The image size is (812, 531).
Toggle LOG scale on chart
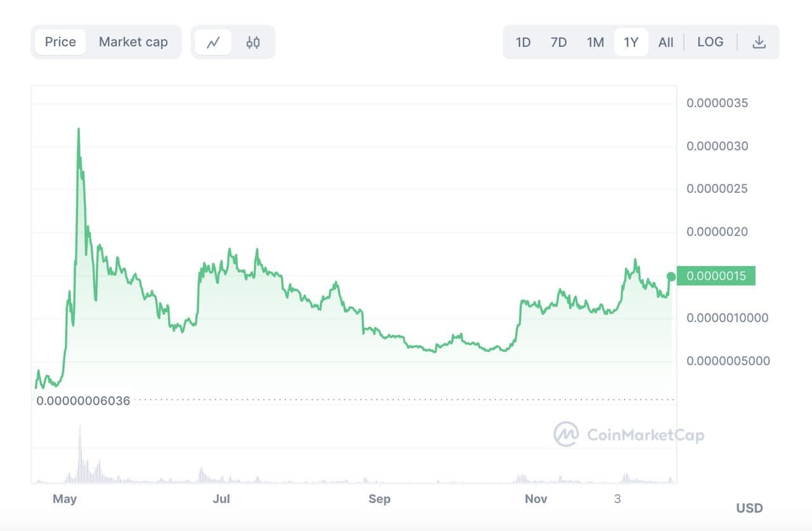pyautogui.click(x=710, y=42)
